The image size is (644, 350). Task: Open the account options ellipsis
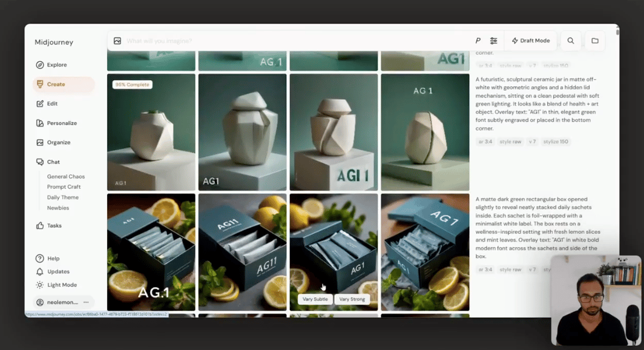click(86, 302)
